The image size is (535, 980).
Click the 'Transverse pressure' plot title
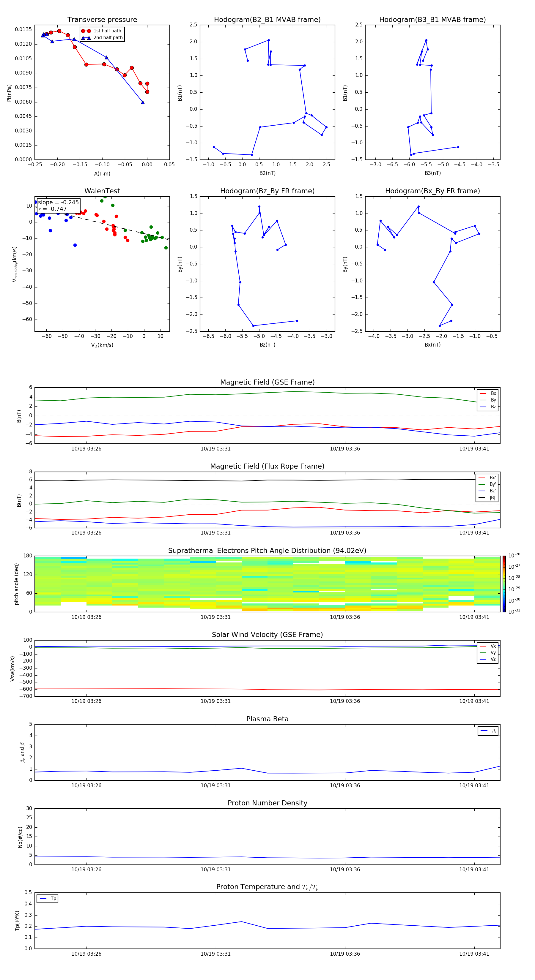[102, 20]
